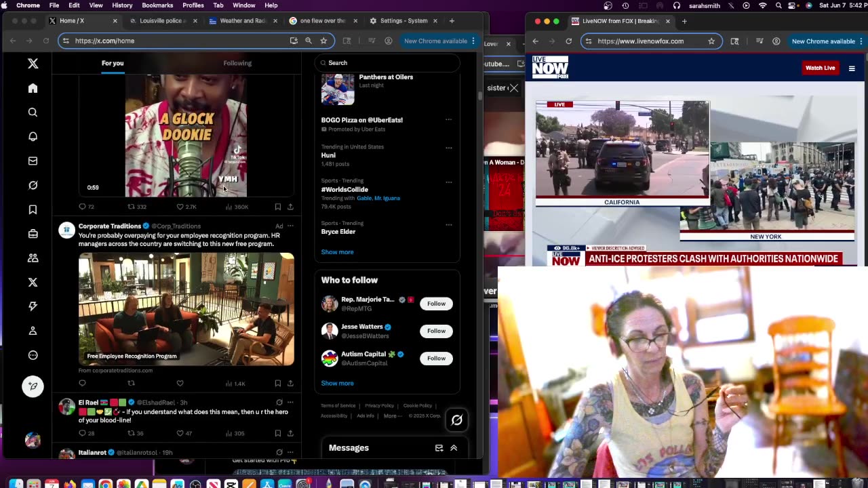
Task: Compose new message in Messages drawer
Action: click(439, 448)
